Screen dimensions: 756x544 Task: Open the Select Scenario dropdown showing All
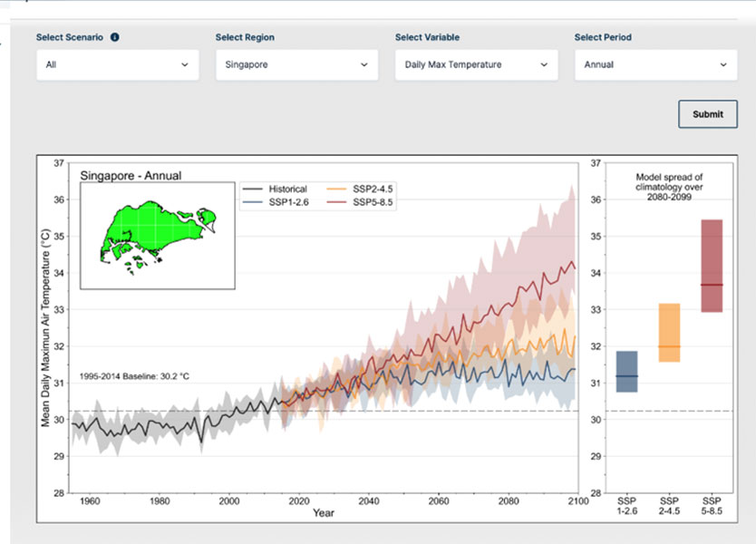(x=117, y=65)
